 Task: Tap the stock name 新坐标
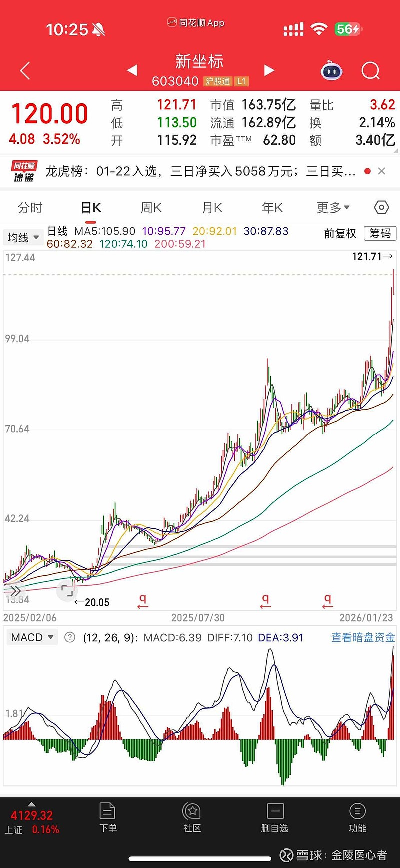[199, 62]
